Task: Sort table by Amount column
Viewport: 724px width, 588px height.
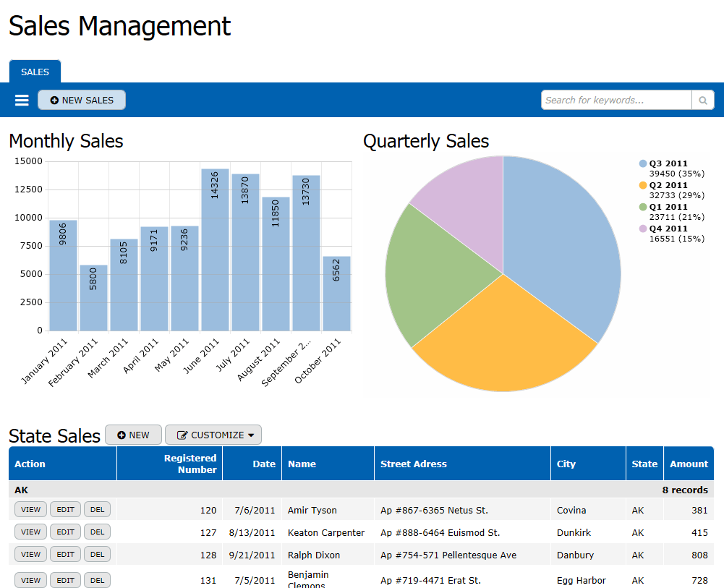Action: (689, 464)
